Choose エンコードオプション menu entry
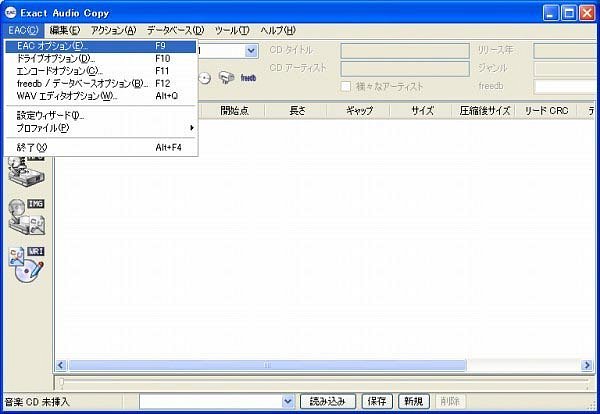The image size is (600, 414). 101,71
